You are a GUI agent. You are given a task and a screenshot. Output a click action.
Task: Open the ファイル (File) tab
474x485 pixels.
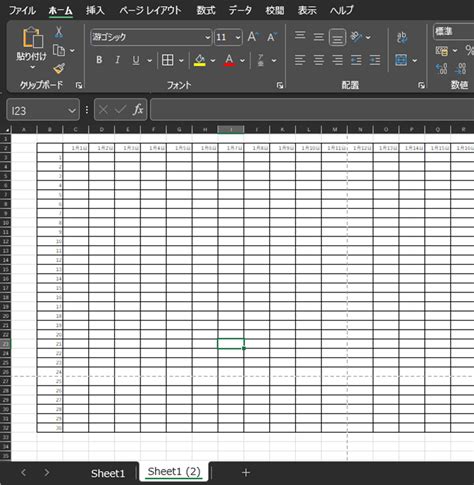tap(22, 10)
